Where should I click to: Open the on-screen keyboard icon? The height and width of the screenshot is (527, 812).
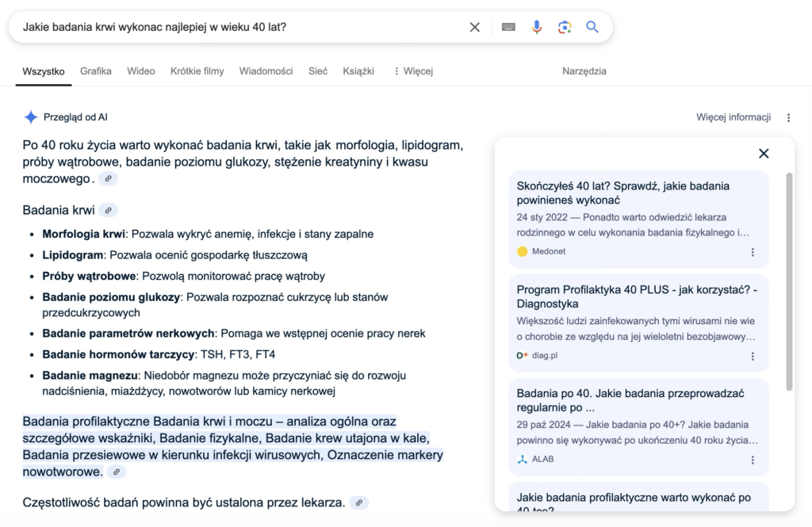(x=508, y=27)
